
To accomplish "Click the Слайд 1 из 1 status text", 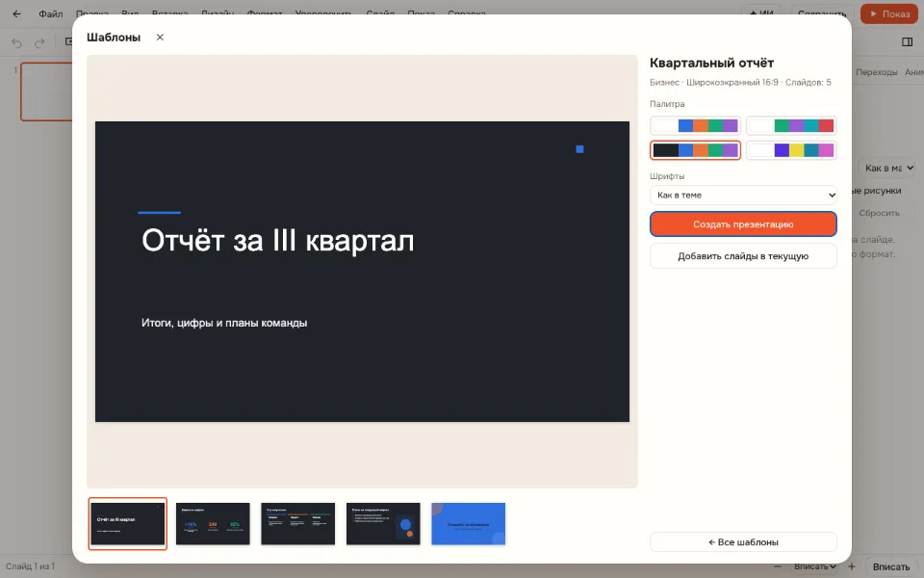I will coord(30,566).
